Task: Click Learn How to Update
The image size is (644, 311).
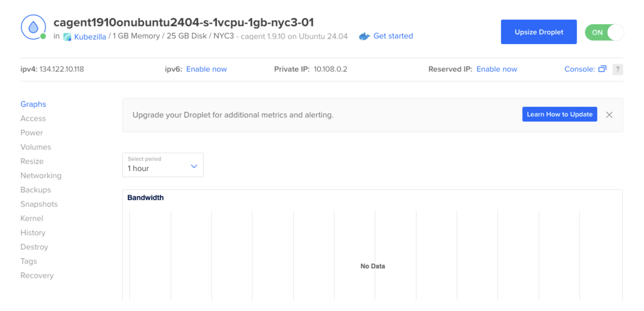Action: [x=560, y=114]
